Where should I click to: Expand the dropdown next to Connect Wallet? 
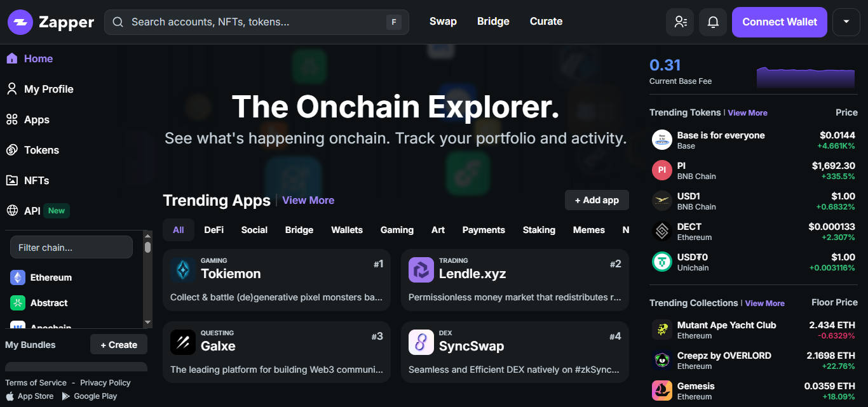pos(846,22)
